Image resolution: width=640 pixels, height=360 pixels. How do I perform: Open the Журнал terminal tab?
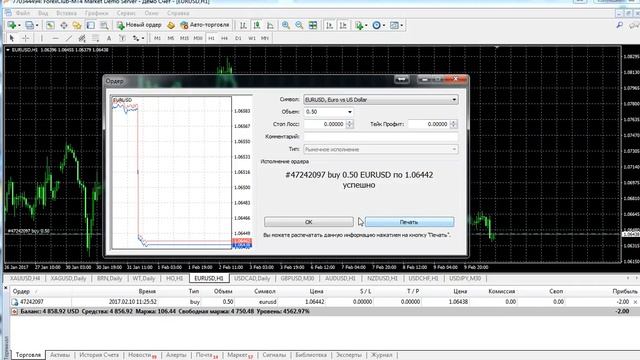coord(382,355)
